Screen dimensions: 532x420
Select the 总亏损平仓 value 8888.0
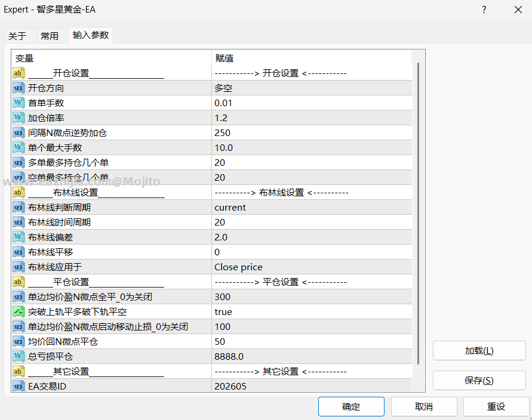pos(312,357)
